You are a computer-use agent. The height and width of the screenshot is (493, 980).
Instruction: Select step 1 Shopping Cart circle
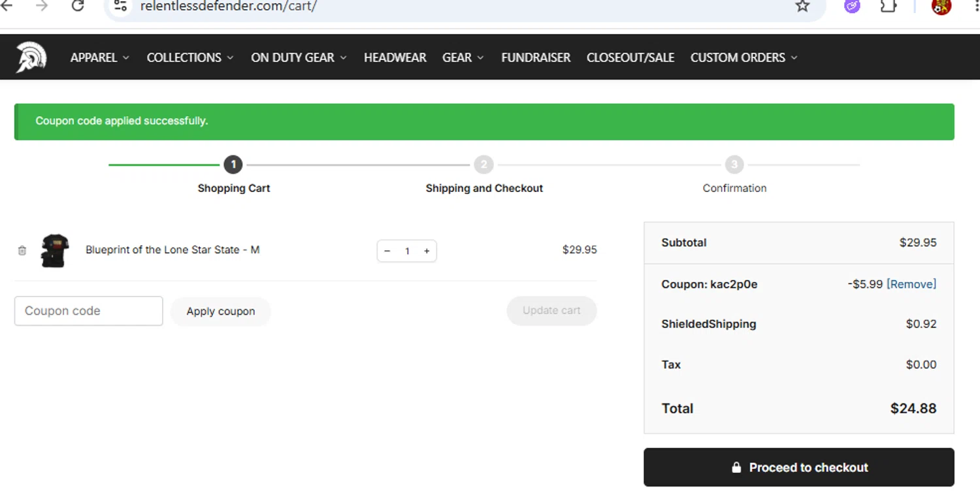(233, 165)
